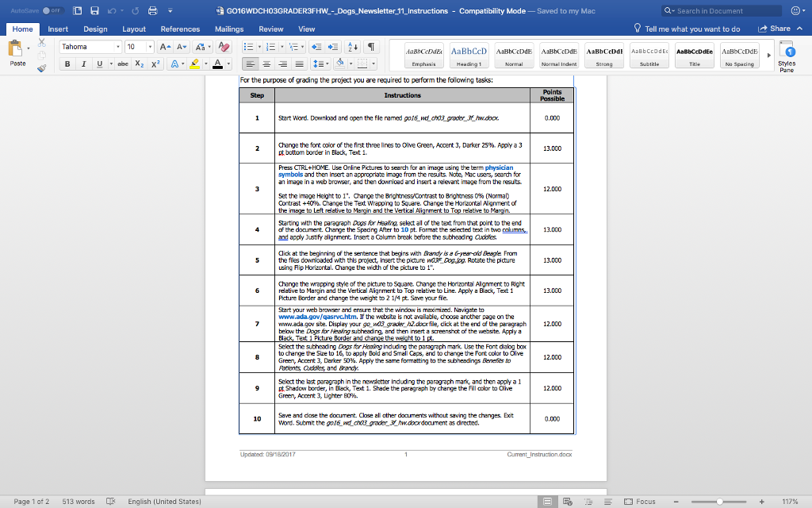
Task: Click the Clear All Formatting icon
Action: tap(223, 47)
